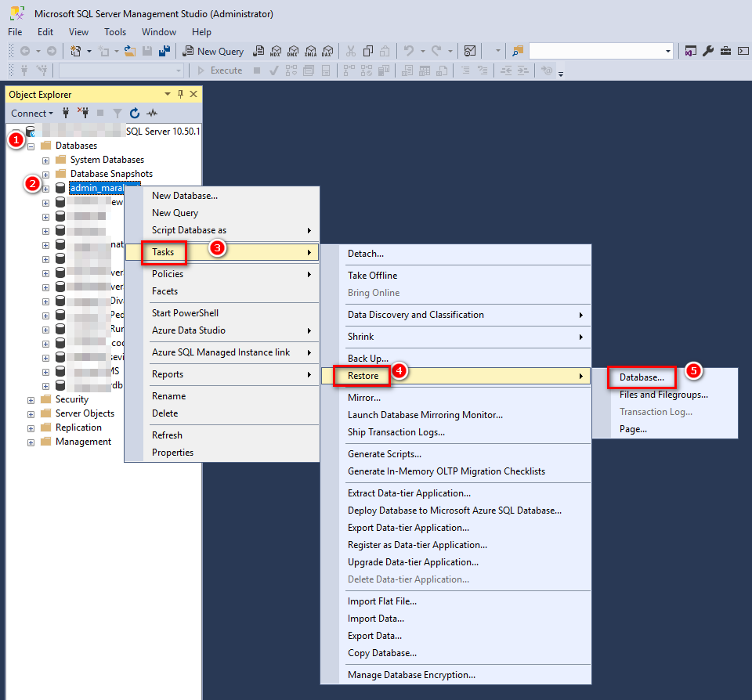Click the Filter icon in Object Explorer toolbar
The width and height of the screenshot is (752, 700).
[x=116, y=113]
